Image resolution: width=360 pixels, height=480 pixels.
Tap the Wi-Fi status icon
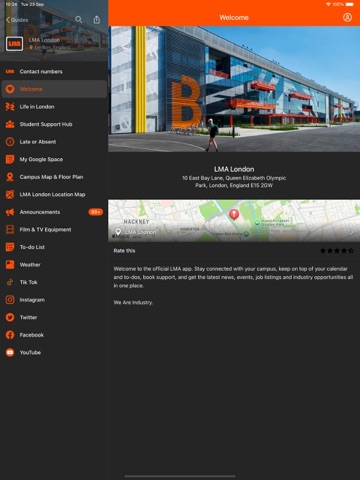tap(328, 4)
